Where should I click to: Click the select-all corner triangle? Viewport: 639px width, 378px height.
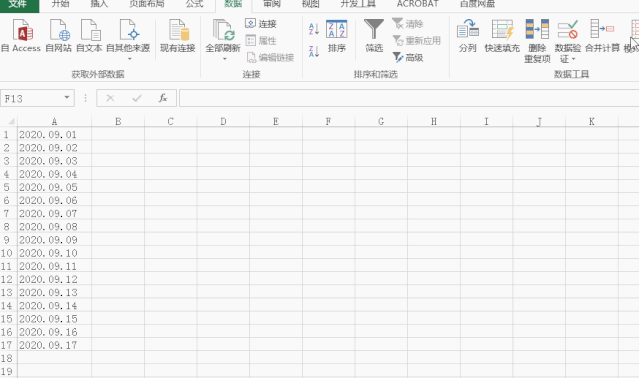(11, 121)
